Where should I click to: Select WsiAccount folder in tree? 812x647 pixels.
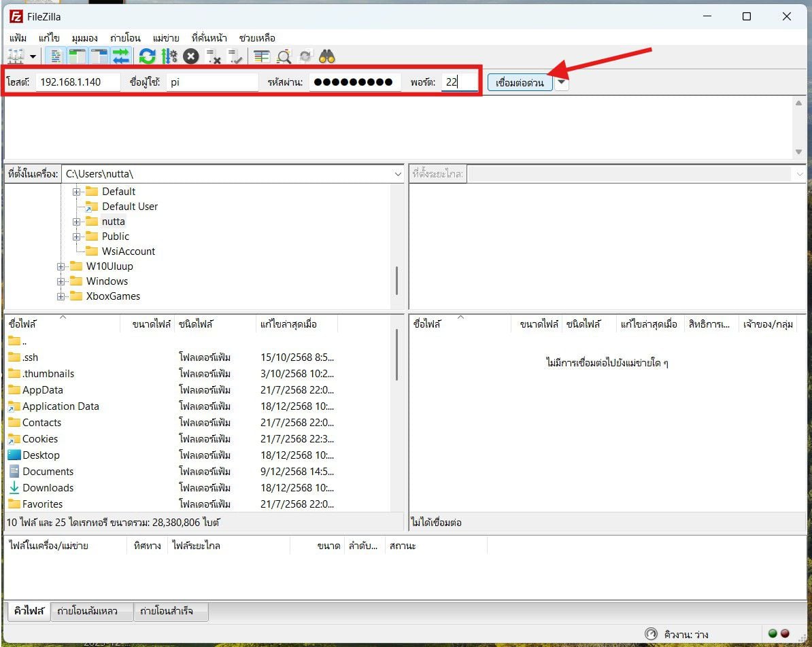(x=129, y=251)
